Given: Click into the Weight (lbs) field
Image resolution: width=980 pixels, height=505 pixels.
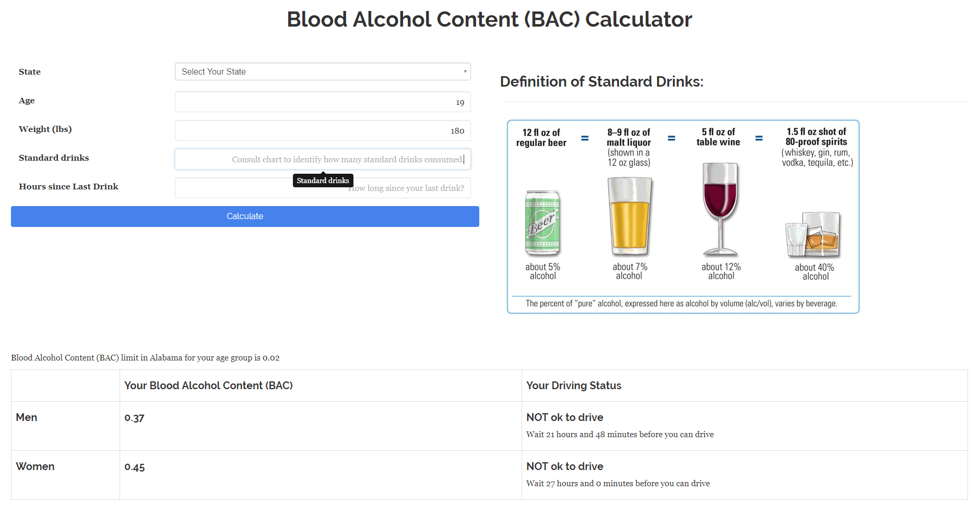Looking at the screenshot, I should coord(322,130).
